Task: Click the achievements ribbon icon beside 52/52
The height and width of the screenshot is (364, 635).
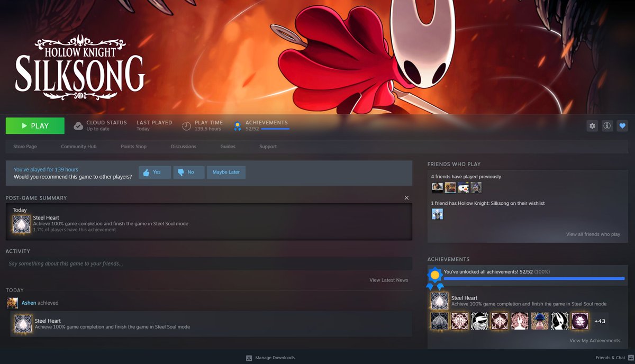Action: [x=238, y=126]
